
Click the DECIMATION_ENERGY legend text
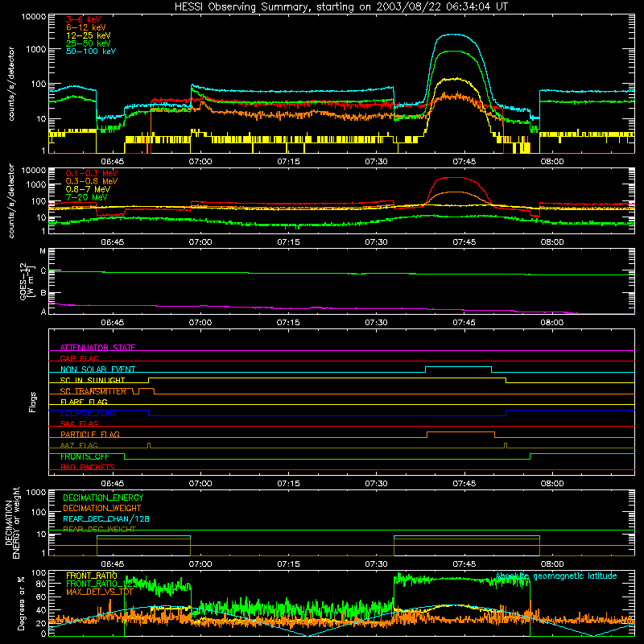pyautogui.click(x=103, y=497)
